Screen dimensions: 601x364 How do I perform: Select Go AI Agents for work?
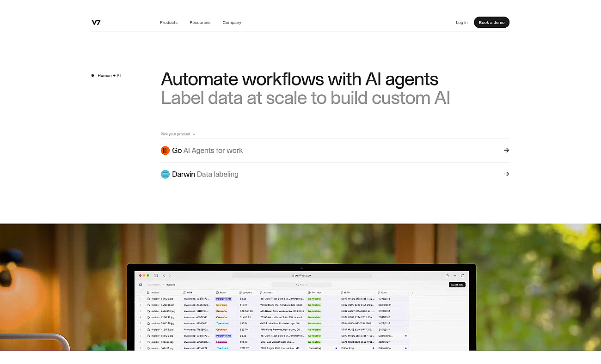click(x=335, y=151)
